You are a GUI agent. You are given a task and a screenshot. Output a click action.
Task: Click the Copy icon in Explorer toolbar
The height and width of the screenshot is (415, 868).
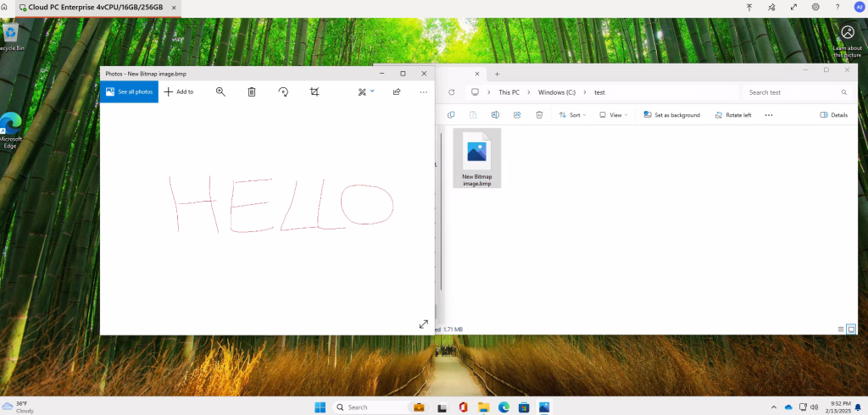pos(451,115)
